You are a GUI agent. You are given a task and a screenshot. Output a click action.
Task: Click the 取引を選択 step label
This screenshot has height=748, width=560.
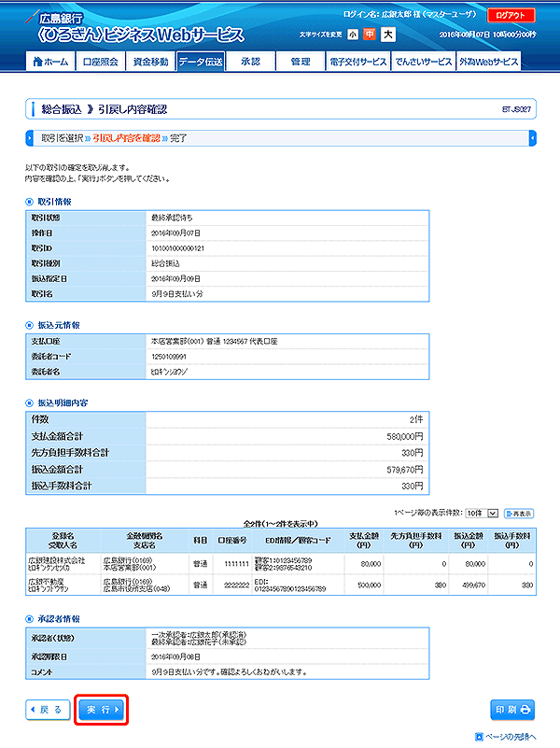pos(63,138)
